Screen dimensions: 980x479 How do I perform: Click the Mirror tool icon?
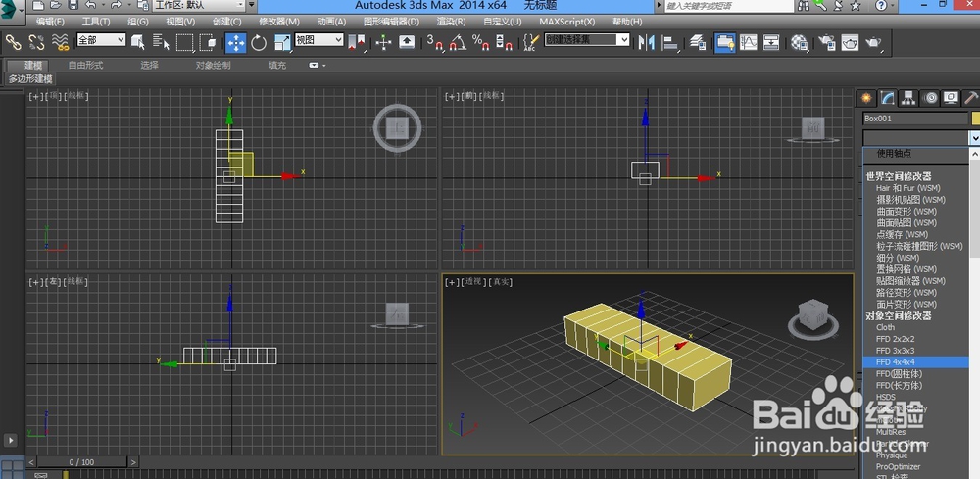[646, 42]
